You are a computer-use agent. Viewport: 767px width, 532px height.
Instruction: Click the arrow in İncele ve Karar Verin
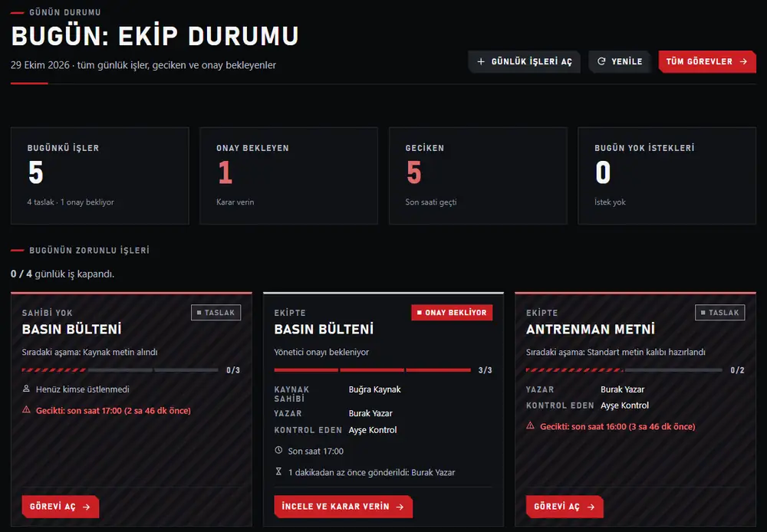(x=400, y=507)
